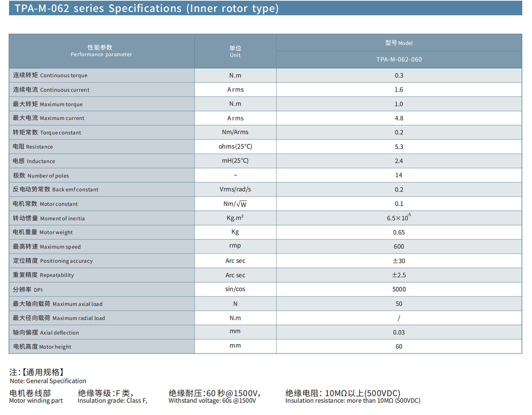This screenshot has height=415, width=532.
Task: Select the Inductance unit mH(25°C) cell
Action: [235, 161]
